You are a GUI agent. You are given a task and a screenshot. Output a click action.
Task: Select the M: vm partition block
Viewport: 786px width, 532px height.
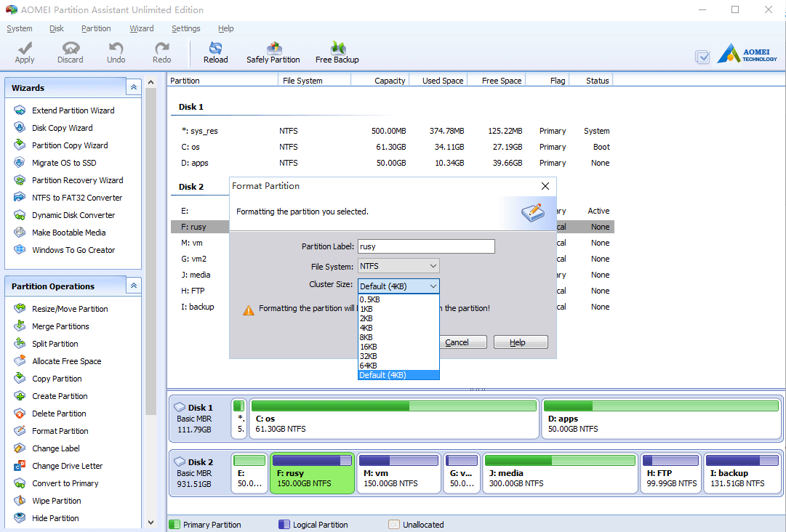pyautogui.click(x=399, y=473)
